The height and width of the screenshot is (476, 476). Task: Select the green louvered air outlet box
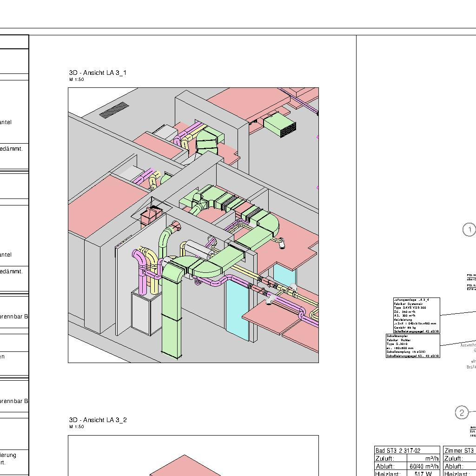click(x=280, y=126)
